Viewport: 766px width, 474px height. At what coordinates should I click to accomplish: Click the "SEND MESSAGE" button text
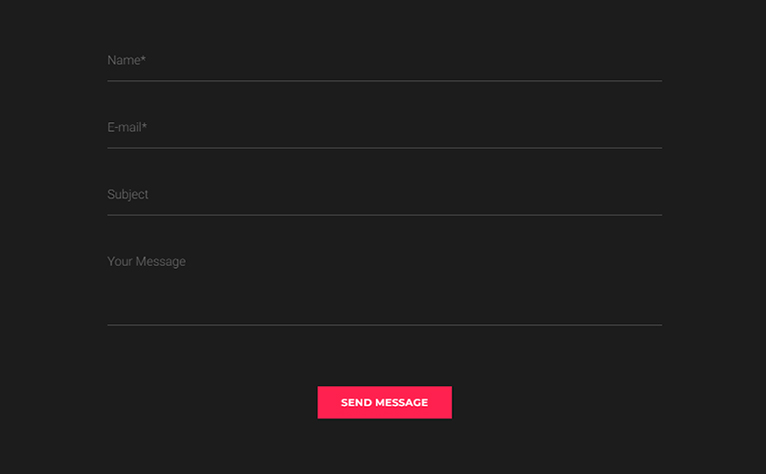384,403
